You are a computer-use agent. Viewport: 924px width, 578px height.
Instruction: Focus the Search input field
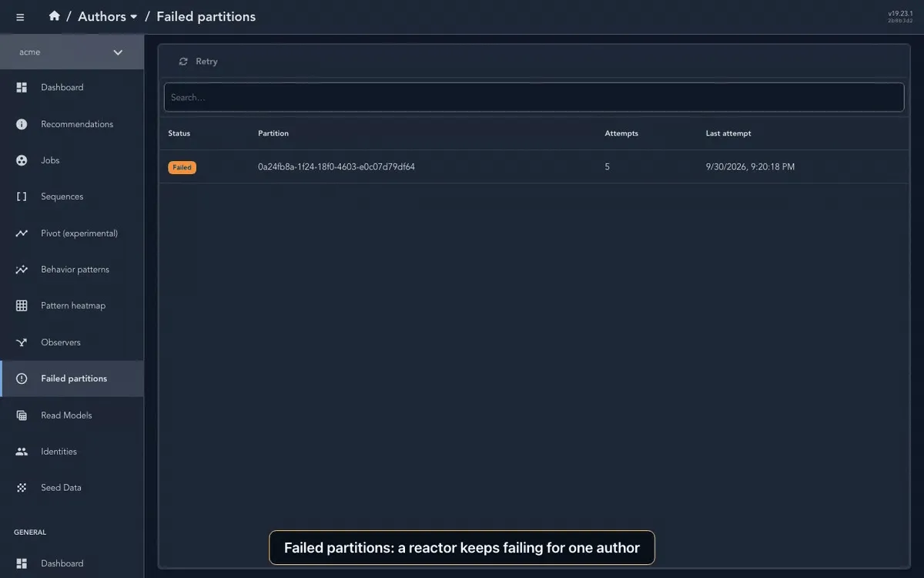point(534,97)
